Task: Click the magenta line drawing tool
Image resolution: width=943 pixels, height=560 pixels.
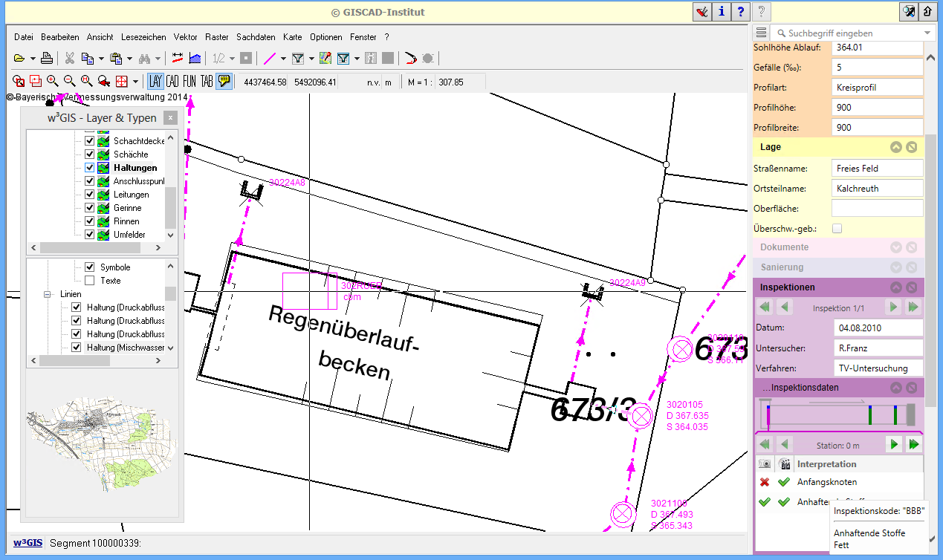Action: tap(270, 58)
